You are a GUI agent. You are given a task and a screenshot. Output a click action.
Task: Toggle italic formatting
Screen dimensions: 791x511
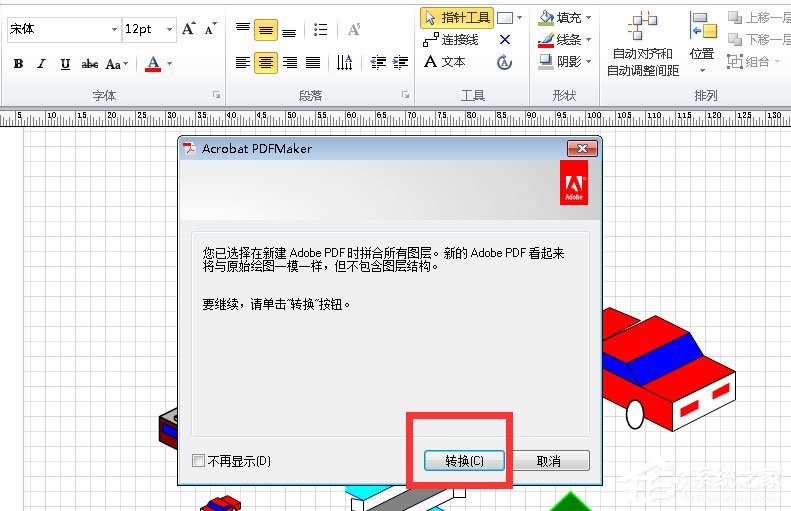click(41, 64)
